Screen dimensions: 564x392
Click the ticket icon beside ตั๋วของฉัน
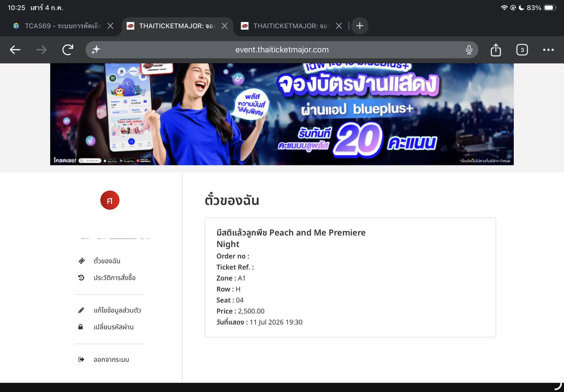point(81,261)
